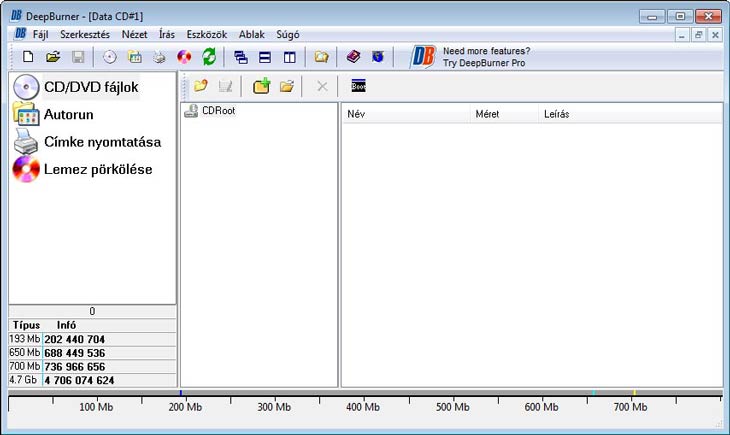
Task: Minimize the inner Data CD document window
Action: (x=682, y=35)
